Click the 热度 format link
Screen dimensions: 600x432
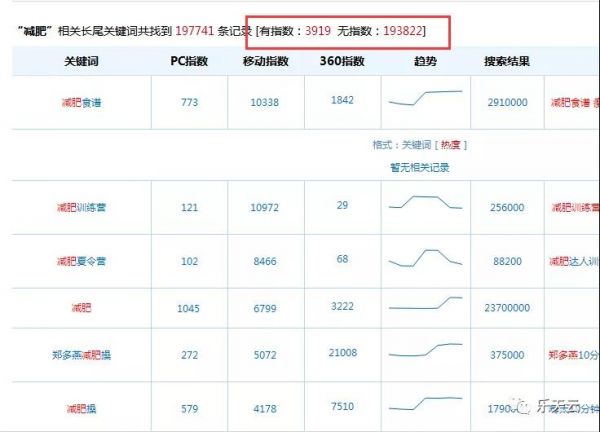448,145
